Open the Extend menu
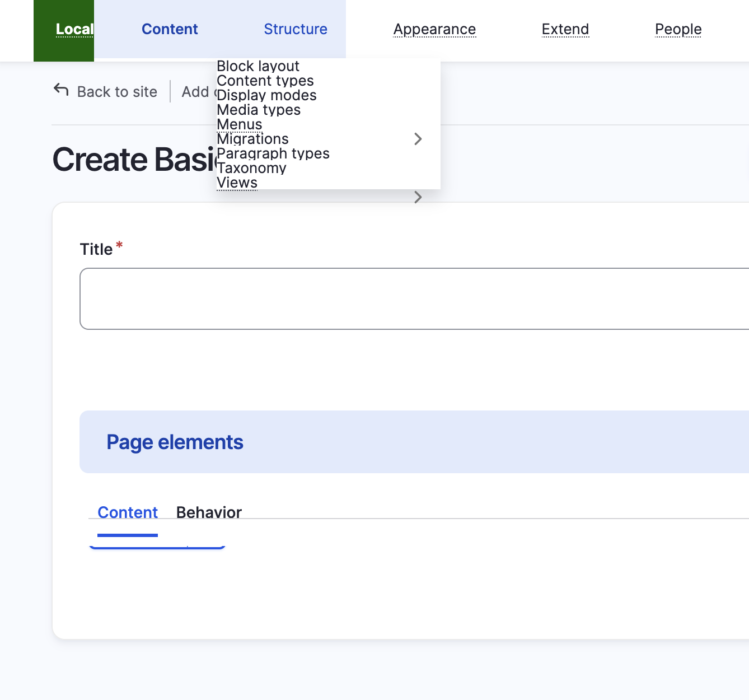749x700 pixels. click(565, 29)
